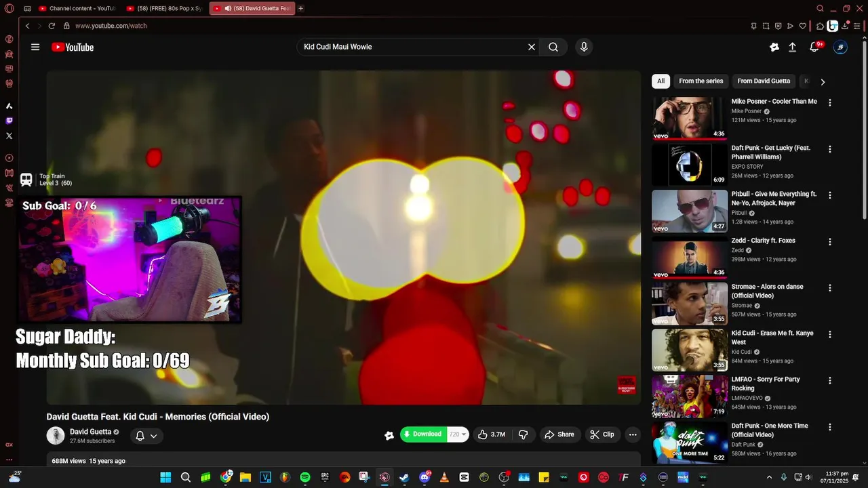The image size is (868, 488).
Task: Open Steam from the taskbar
Action: 404,477
